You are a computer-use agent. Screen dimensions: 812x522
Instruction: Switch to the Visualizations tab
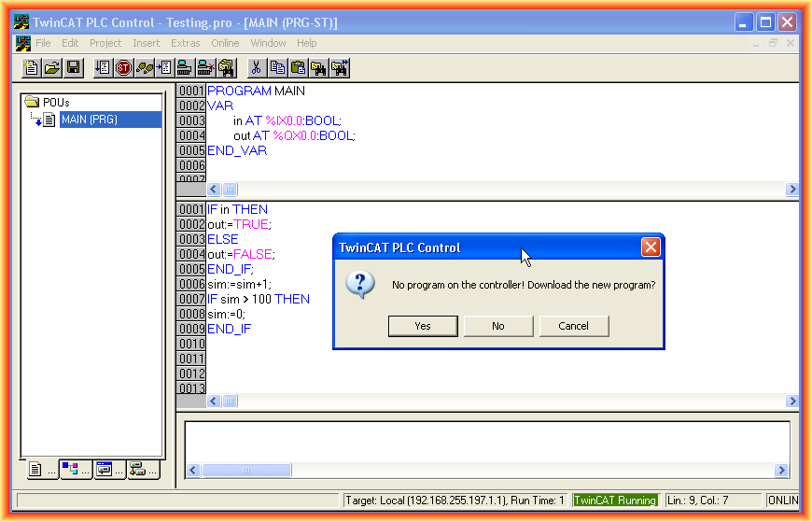[x=107, y=469]
